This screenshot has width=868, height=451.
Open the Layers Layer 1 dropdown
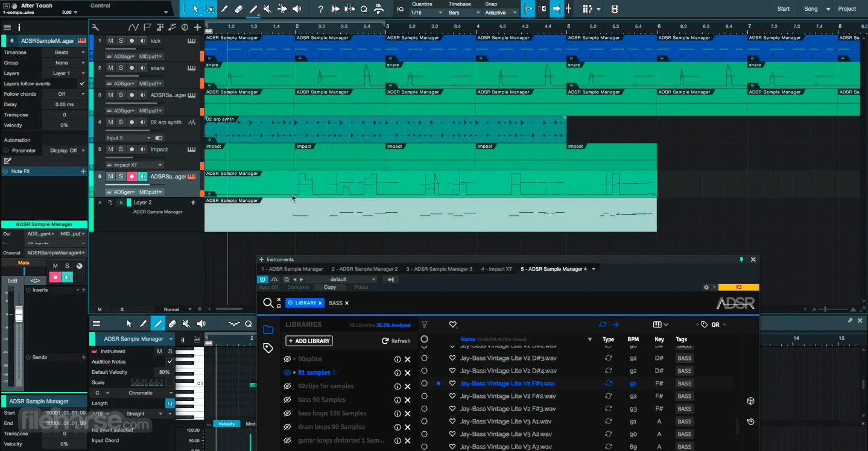coord(66,74)
